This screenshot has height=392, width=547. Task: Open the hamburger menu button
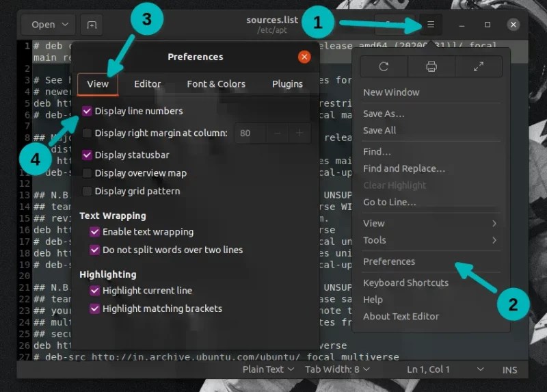click(x=431, y=25)
